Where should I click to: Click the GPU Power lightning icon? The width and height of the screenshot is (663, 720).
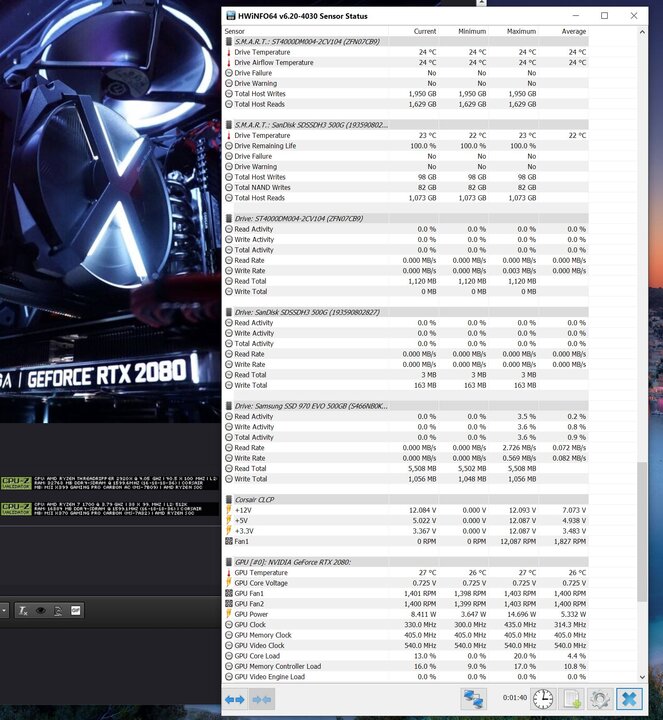point(229,614)
